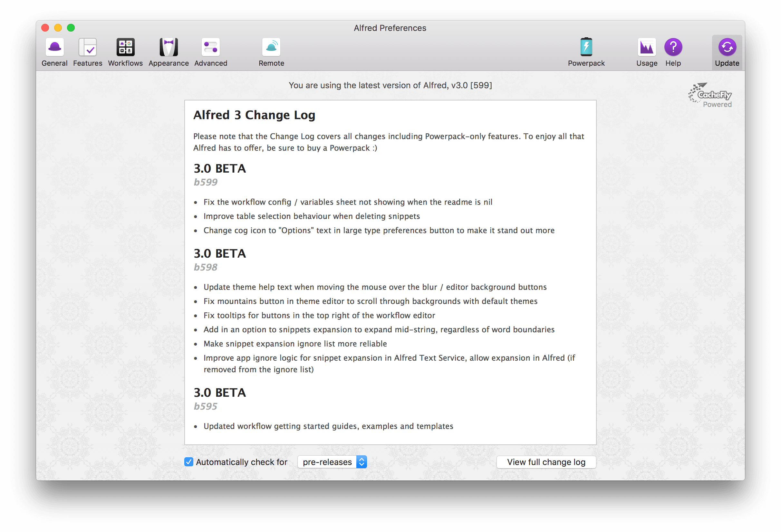Screen dimensions: 781x532
Task: Open the General preferences pane
Action: [54, 52]
